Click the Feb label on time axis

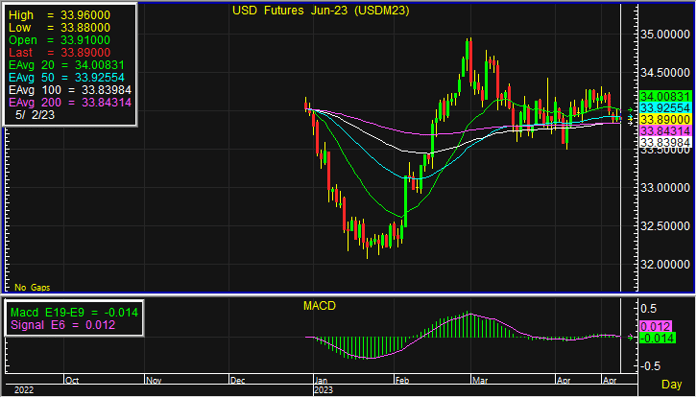tap(402, 381)
